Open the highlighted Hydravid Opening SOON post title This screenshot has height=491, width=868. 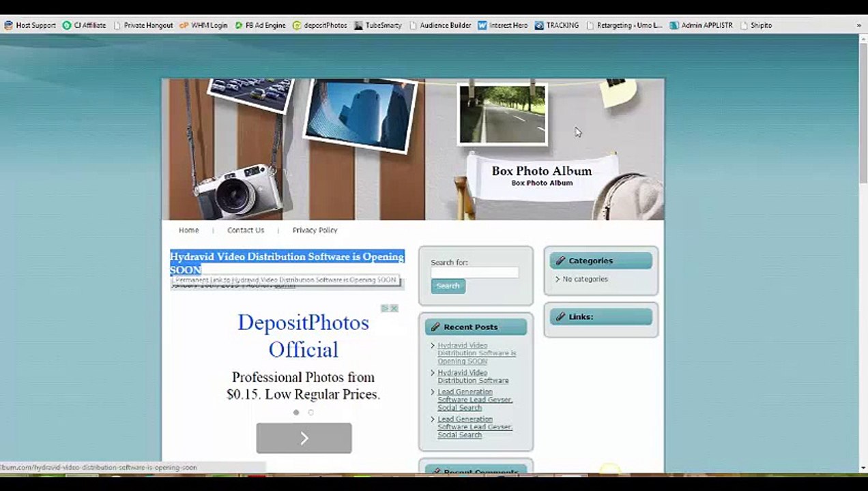[287, 263]
